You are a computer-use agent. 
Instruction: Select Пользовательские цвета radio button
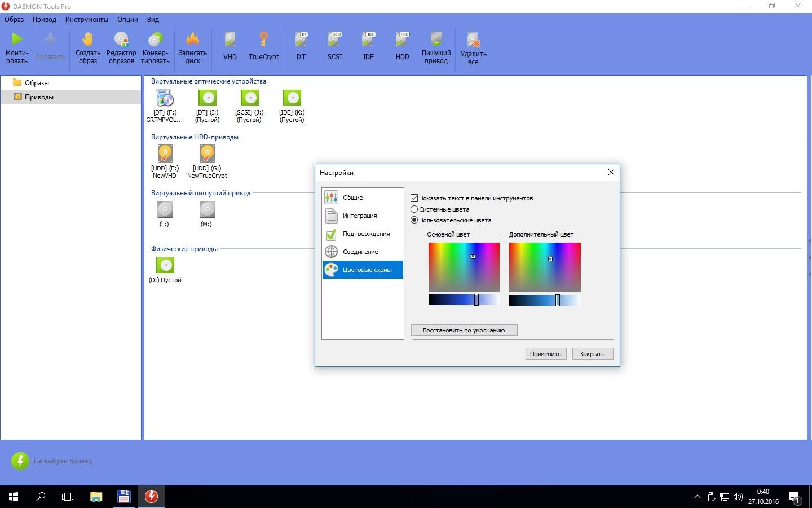(414, 220)
